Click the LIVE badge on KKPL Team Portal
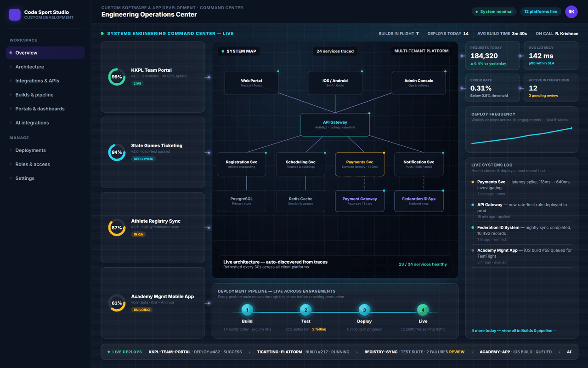This screenshot has height=368, width=588. pyautogui.click(x=137, y=84)
